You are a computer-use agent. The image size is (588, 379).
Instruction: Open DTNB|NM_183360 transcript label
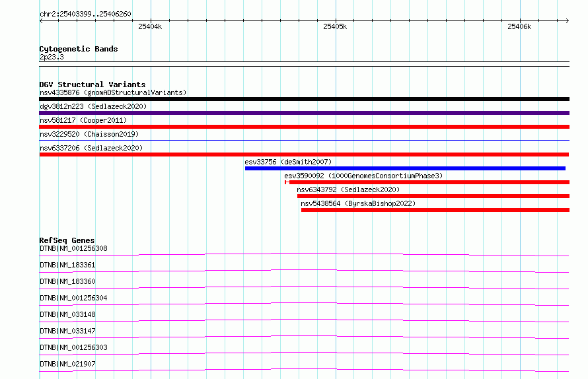(67, 281)
